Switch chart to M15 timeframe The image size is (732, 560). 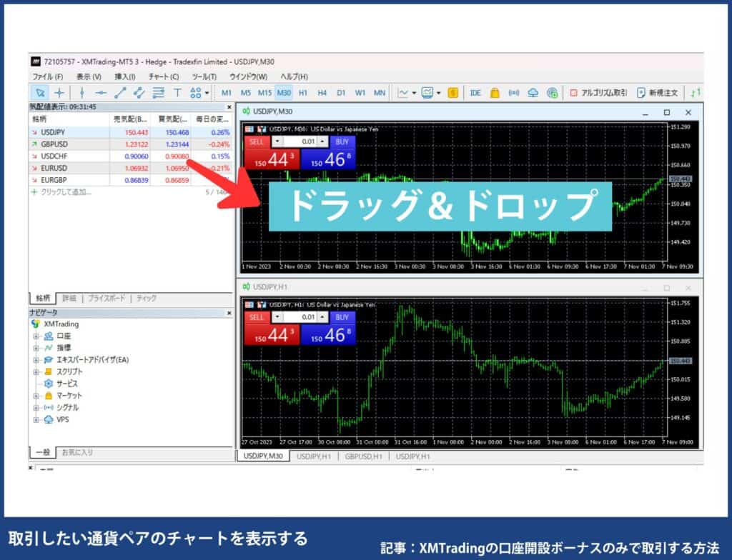tap(264, 93)
